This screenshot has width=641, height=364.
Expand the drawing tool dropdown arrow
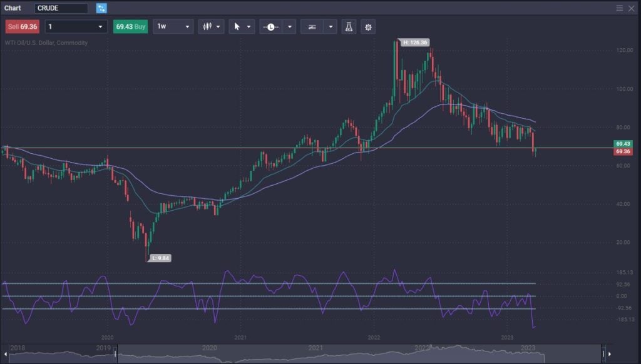(x=331, y=26)
